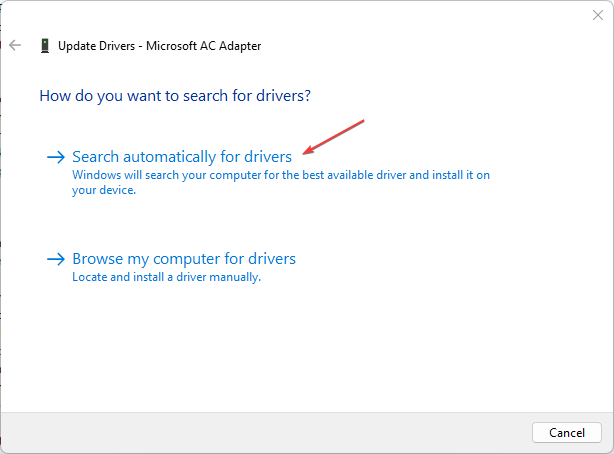The image size is (614, 454).
Task: Click arrow icon beside Search automatically
Action: [56, 157]
